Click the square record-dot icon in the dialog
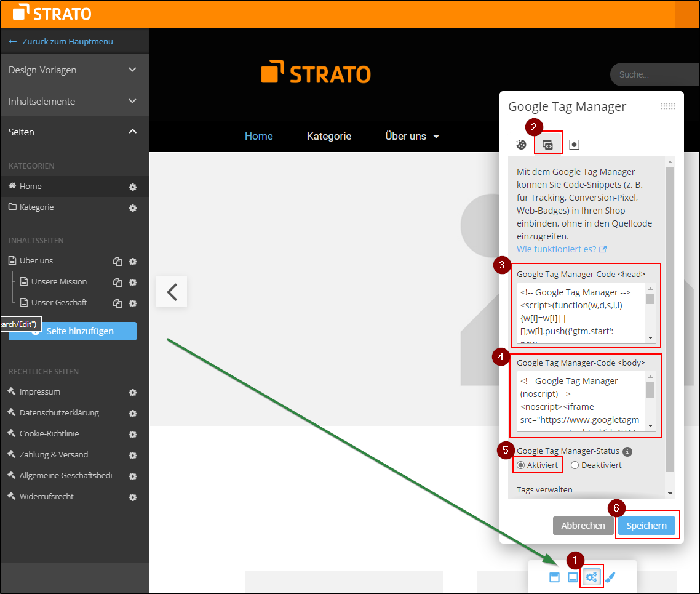The width and height of the screenshot is (700, 594). 574,145
